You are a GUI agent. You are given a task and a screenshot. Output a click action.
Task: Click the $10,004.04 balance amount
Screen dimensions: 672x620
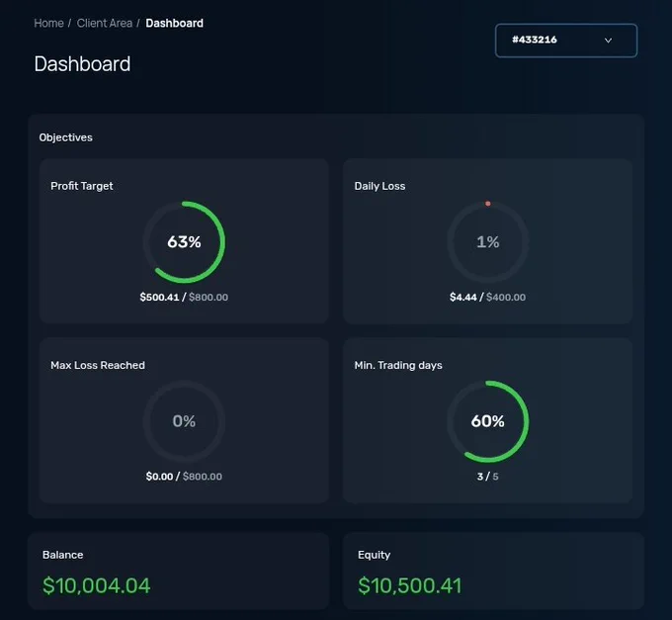[x=97, y=585]
